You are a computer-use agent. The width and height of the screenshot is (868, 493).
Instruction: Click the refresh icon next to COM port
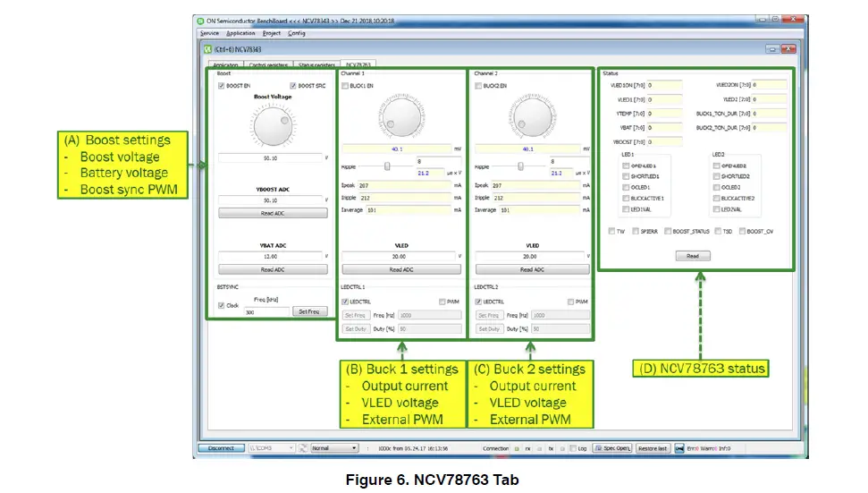coord(303,447)
